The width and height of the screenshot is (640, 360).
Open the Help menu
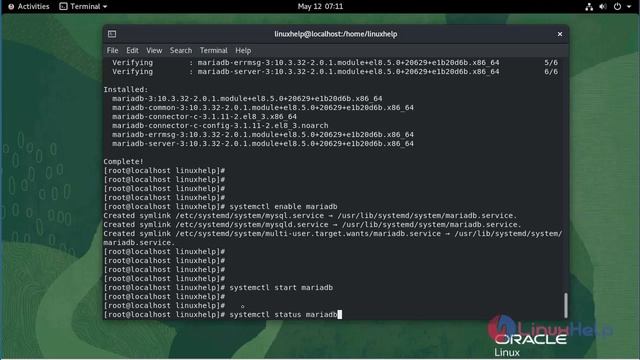pyautogui.click(x=243, y=51)
